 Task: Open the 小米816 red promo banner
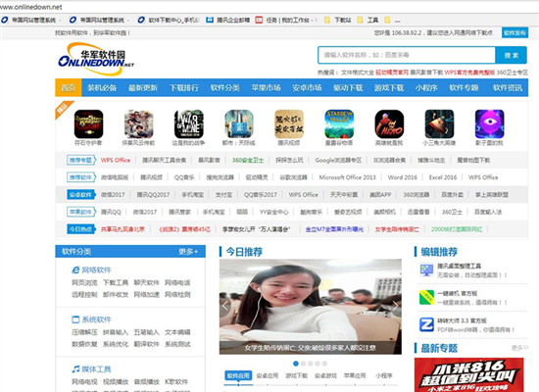pyautogui.click(x=468, y=374)
